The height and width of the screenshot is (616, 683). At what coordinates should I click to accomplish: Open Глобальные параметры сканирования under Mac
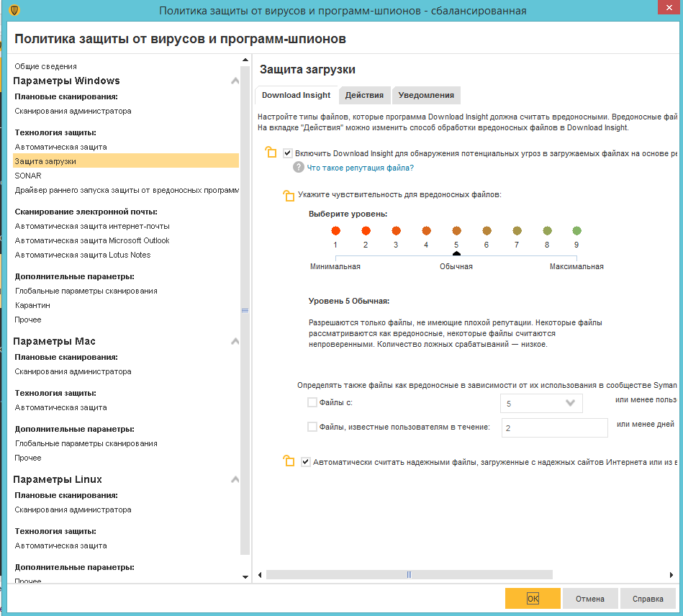86,443
